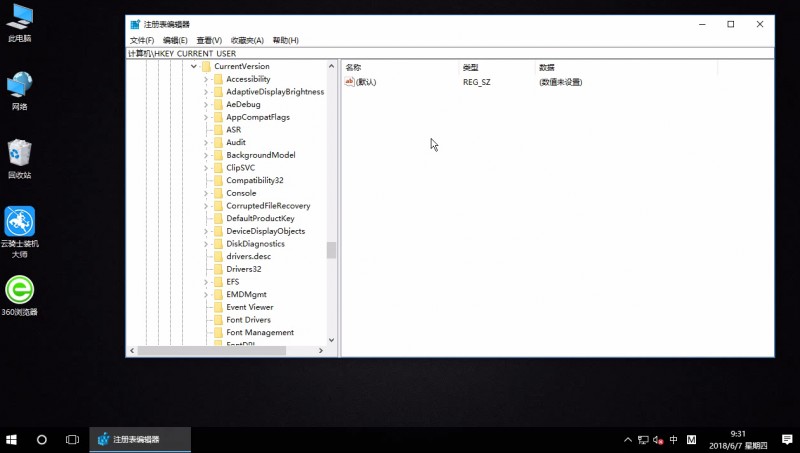Expand the Accessibility key
800x453 pixels.
tap(206, 79)
